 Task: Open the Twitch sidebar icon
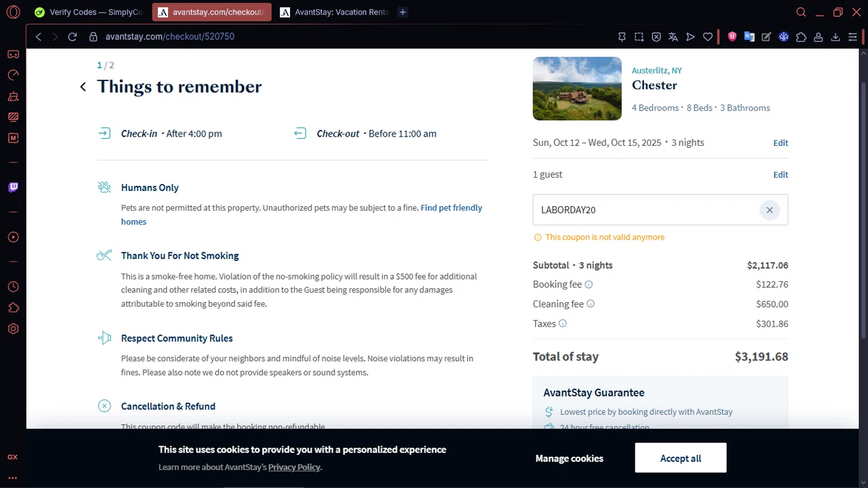click(13, 188)
